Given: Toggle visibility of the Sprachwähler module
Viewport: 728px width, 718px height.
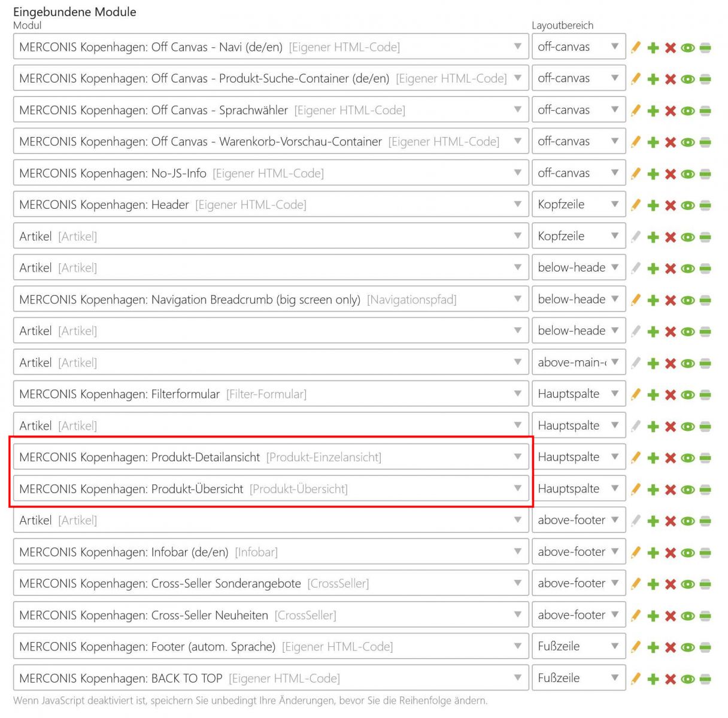Looking at the screenshot, I should pos(688,111).
